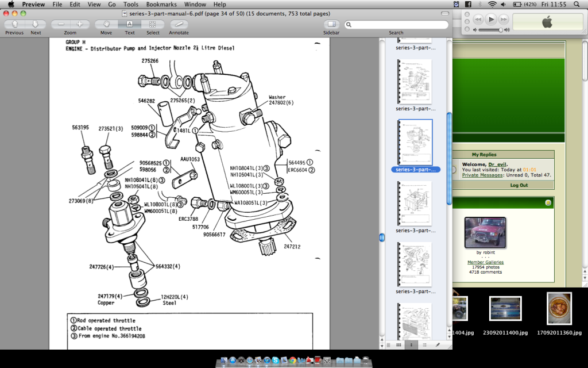Adjust the iTunes mini player volume slider
Image resolution: width=588 pixels, height=368 pixels.
(490, 30)
